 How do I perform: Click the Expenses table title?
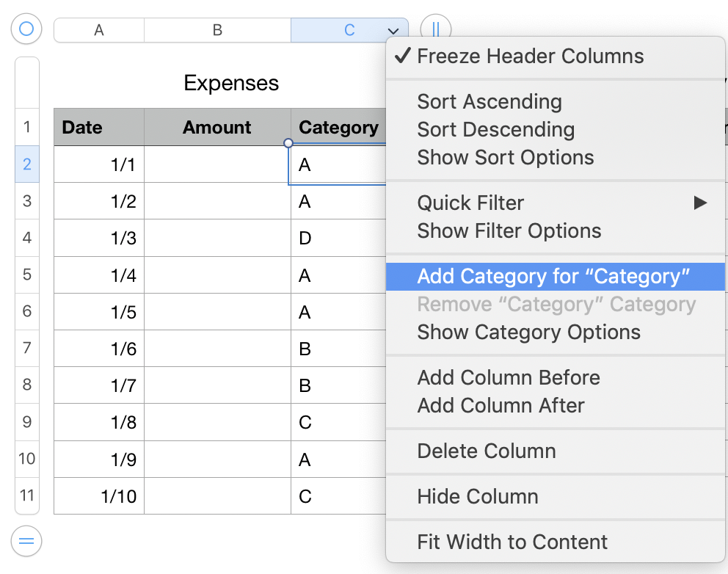(231, 83)
